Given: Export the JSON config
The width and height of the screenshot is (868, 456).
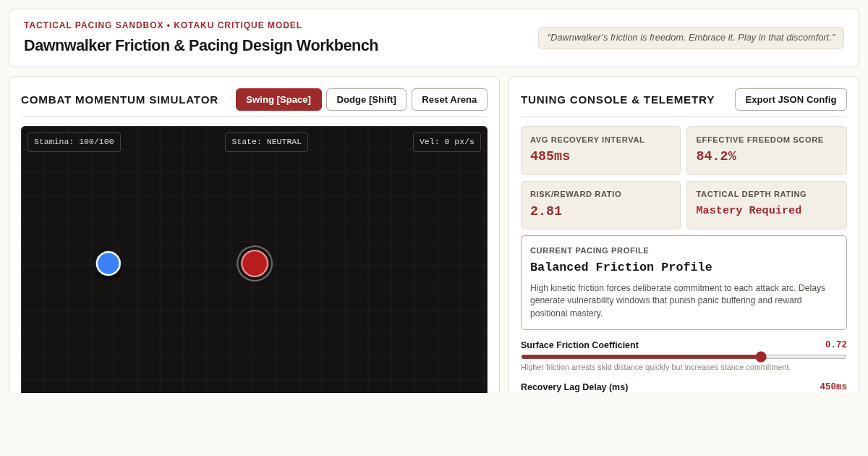Looking at the screenshot, I should tap(791, 100).
